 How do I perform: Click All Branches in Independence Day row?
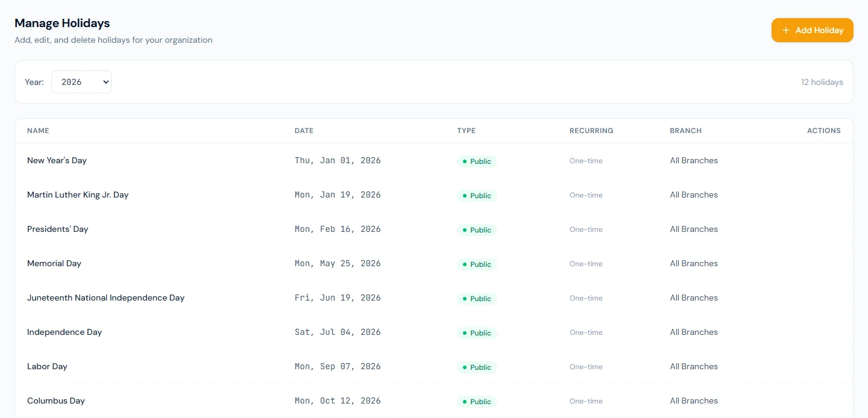pyautogui.click(x=694, y=332)
